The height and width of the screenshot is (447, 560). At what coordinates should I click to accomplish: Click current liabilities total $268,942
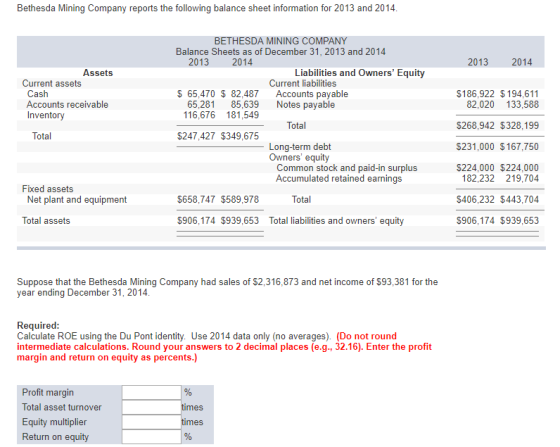(475, 126)
